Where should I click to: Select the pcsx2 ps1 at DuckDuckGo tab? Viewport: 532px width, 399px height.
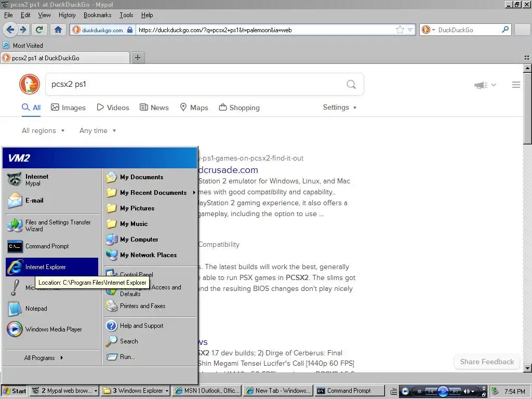[x=65, y=58]
